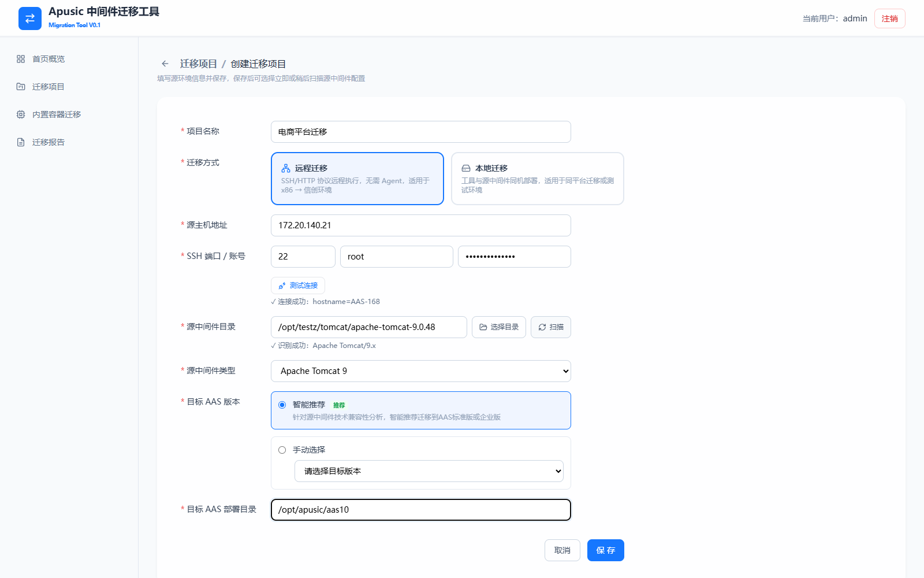Choose the 远程迁移 migration mode card

(x=357, y=179)
